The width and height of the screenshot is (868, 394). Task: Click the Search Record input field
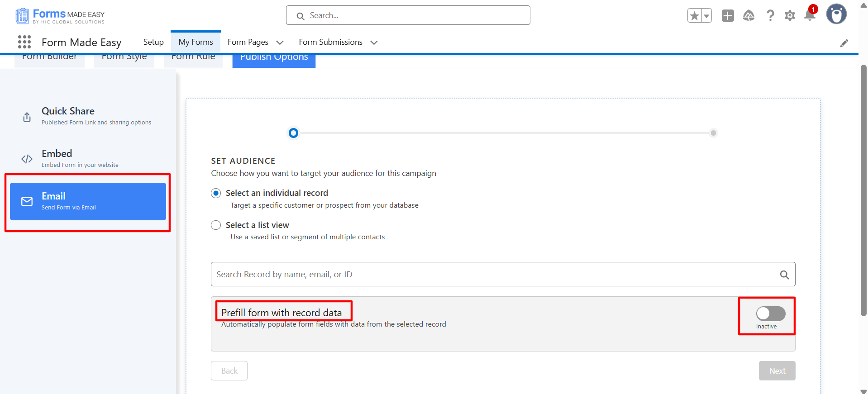click(x=493, y=275)
